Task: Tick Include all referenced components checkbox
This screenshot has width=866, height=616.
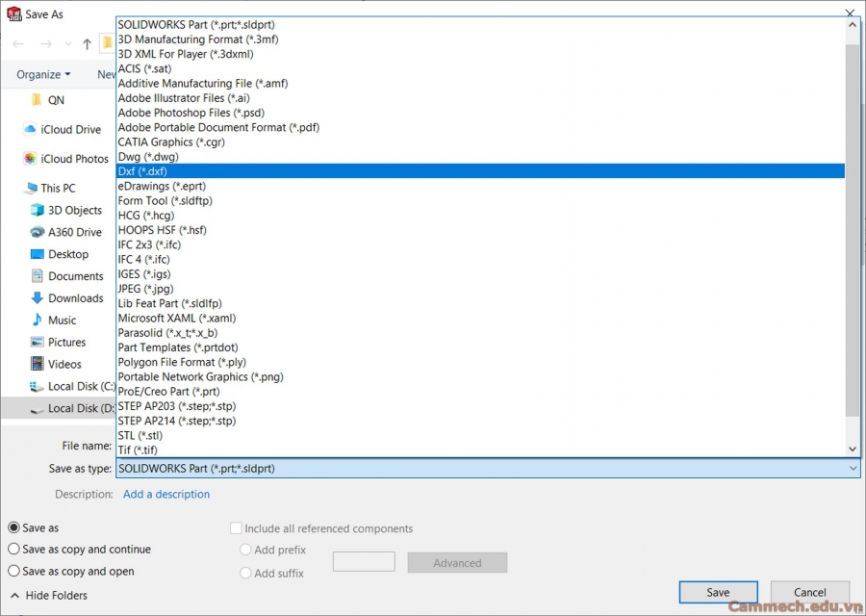Action: click(236, 528)
